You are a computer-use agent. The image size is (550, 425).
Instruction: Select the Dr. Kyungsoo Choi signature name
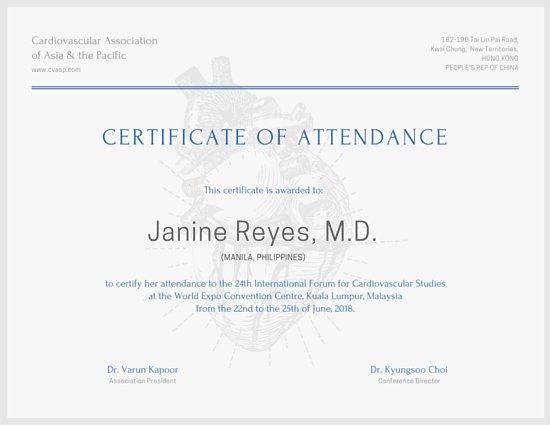[x=409, y=369]
